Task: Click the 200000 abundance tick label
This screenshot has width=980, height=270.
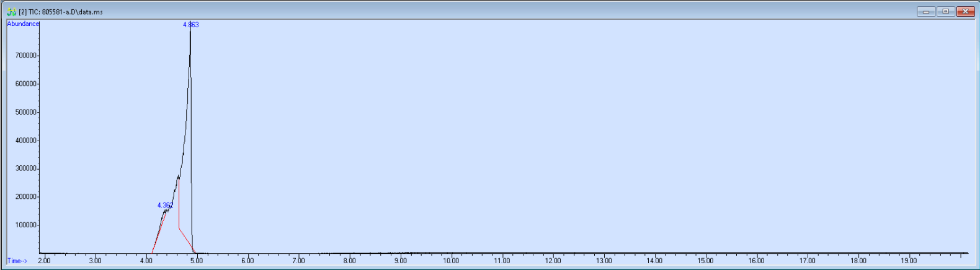Action: [x=27, y=197]
